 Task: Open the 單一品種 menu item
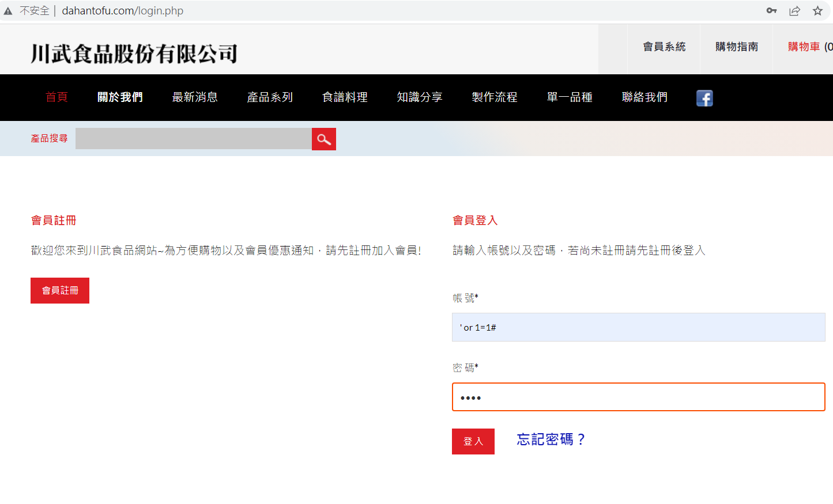tap(570, 97)
